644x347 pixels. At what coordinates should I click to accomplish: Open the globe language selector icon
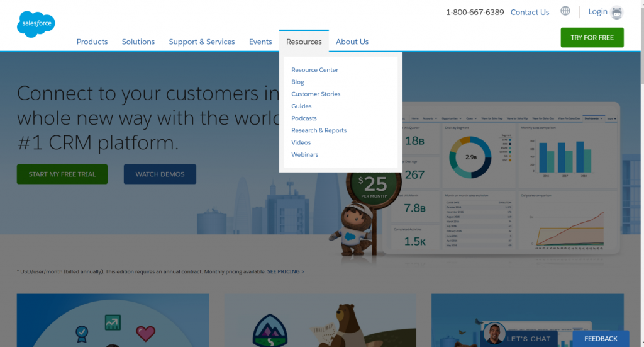[565, 11]
